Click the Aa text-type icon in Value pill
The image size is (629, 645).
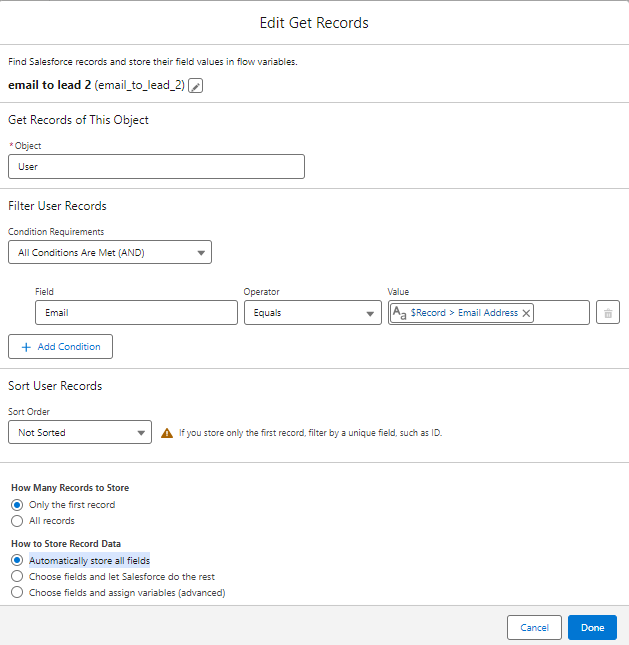tap(400, 313)
